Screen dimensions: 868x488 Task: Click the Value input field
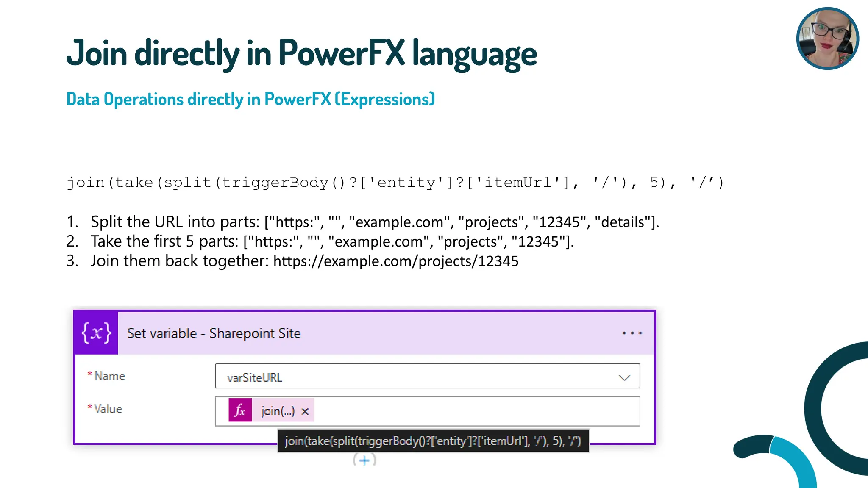pyautogui.click(x=427, y=411)
